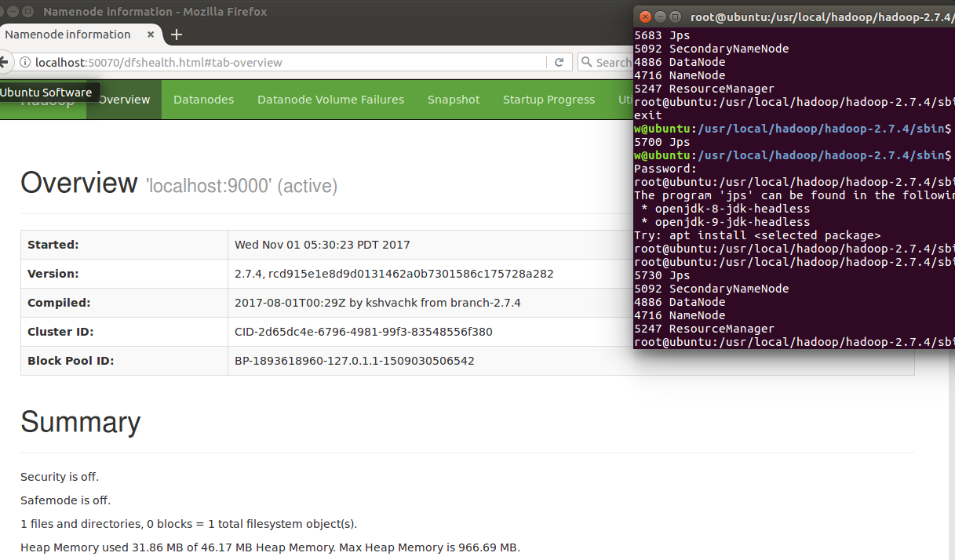Maximize the terminal window

675,16
